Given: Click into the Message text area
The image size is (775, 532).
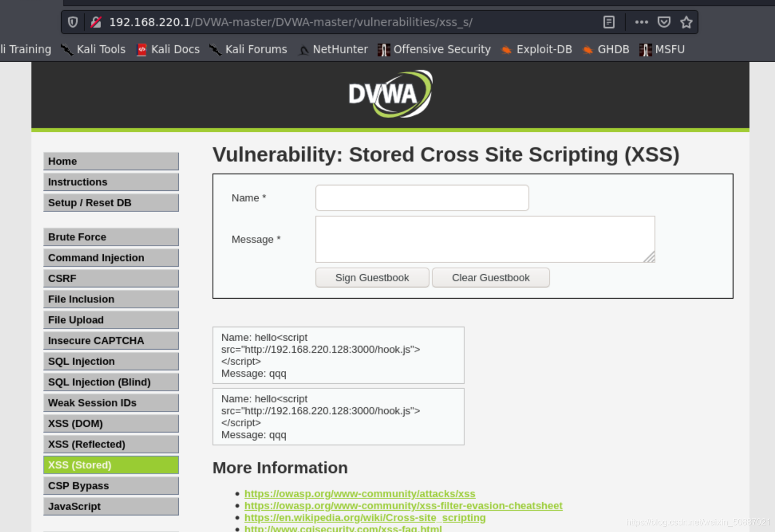Looking at the screenshot, I should point(485,239).
